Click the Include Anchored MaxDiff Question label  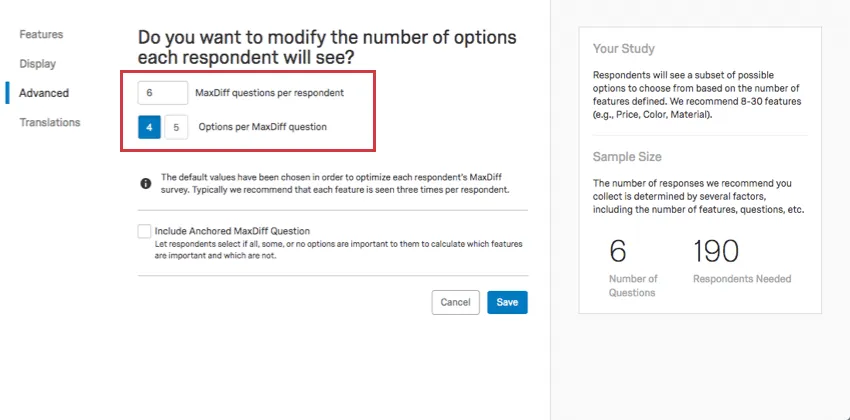point(232,231)
